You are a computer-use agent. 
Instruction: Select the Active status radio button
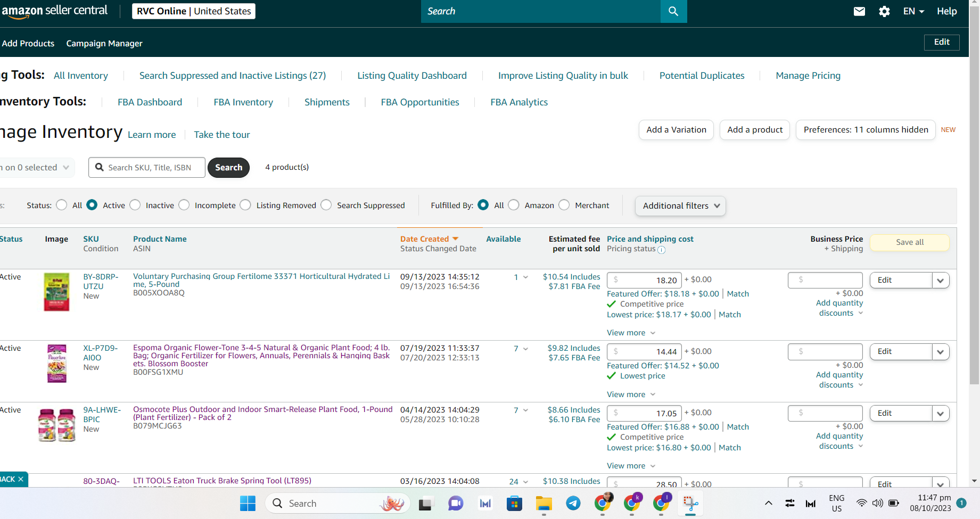pos(92,205)
